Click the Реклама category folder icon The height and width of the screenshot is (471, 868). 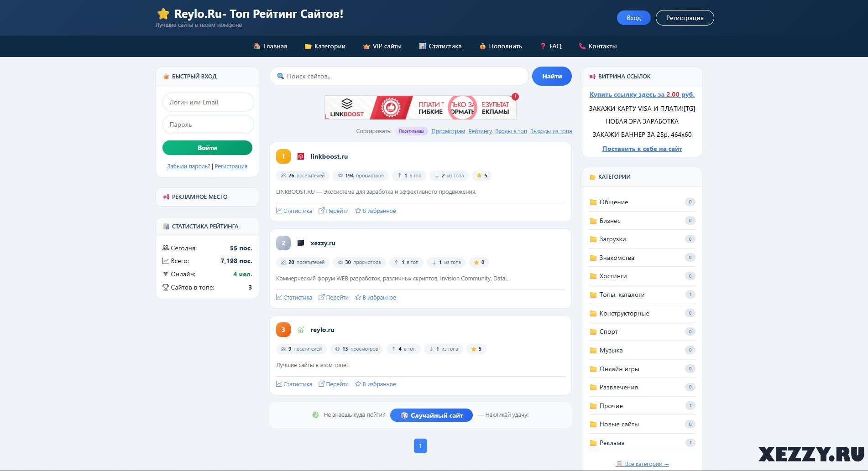pyautogui.click(x=593, y=443)
